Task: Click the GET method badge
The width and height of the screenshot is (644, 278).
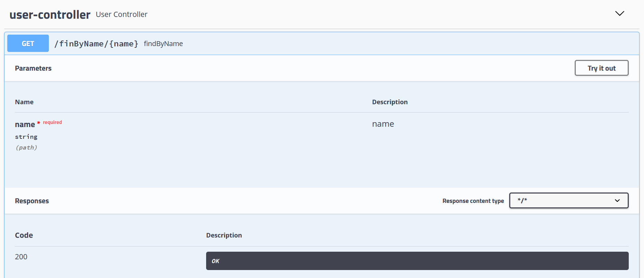Action: [28, 43]
